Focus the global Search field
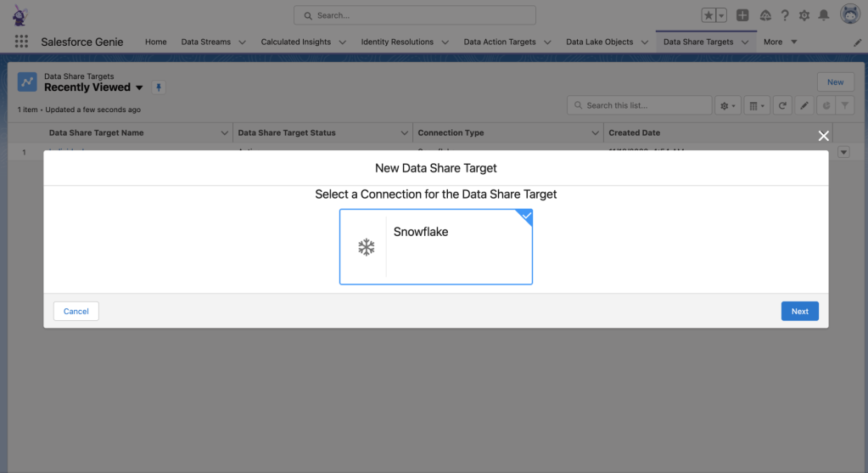The width and height of the screenshot is (868, 473). tap(415, 15)
